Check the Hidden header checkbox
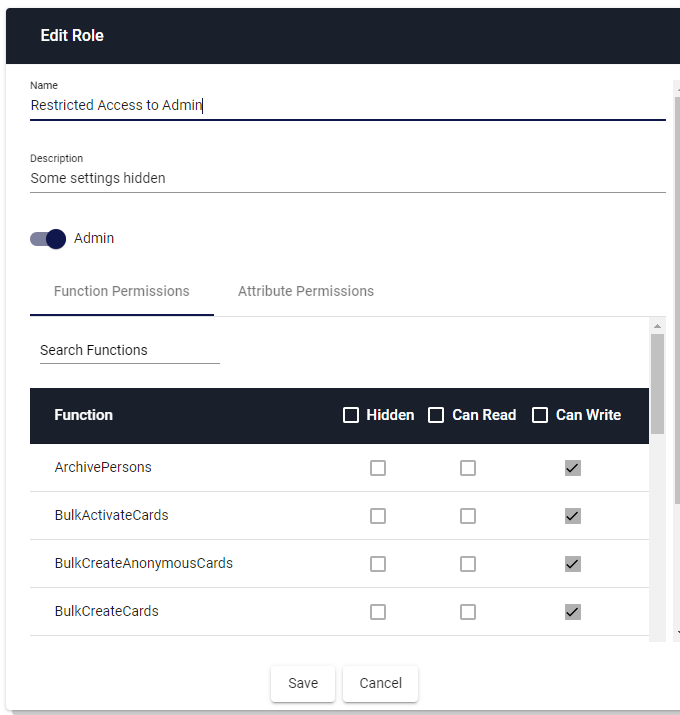Viewport: 680px width, 715px height. point(351,415)
